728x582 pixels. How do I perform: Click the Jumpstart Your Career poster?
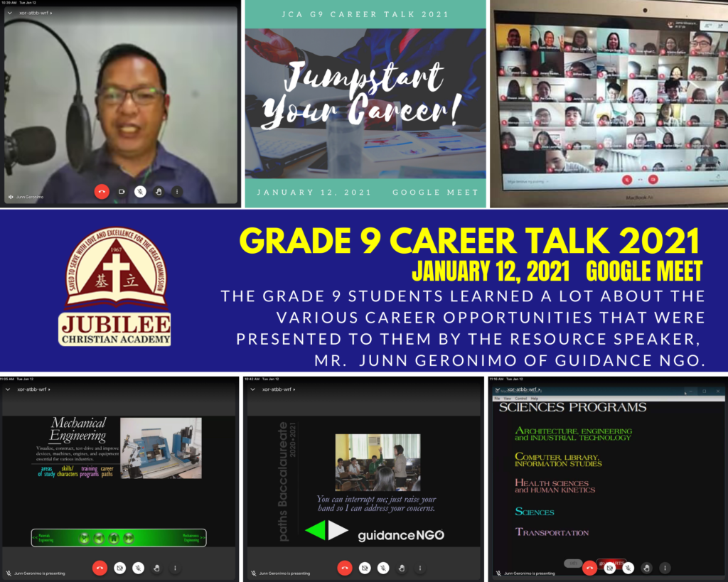(x=365, y=104)
